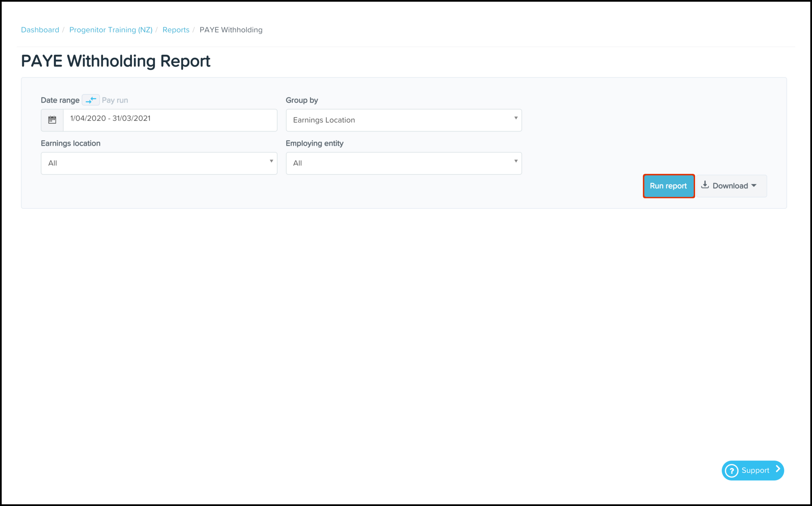Navigate to Reports breadcrumb link
Screen dimensions: 812x506
point(176,30)
